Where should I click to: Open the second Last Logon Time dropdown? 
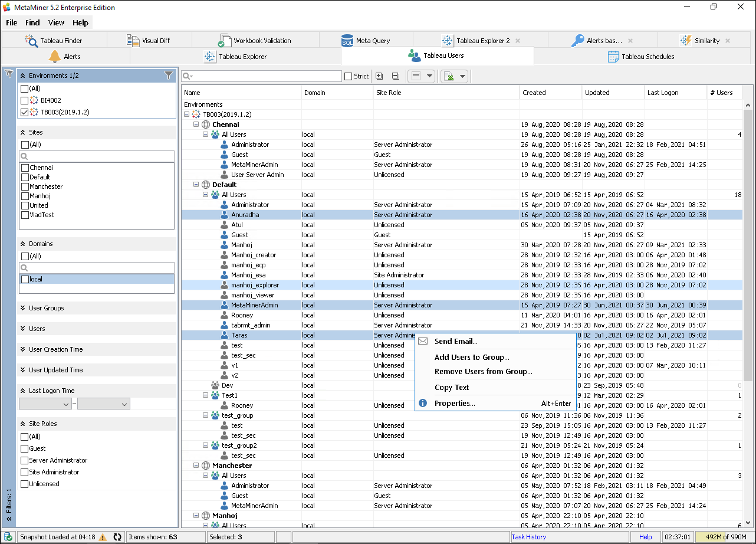[104, 404]
